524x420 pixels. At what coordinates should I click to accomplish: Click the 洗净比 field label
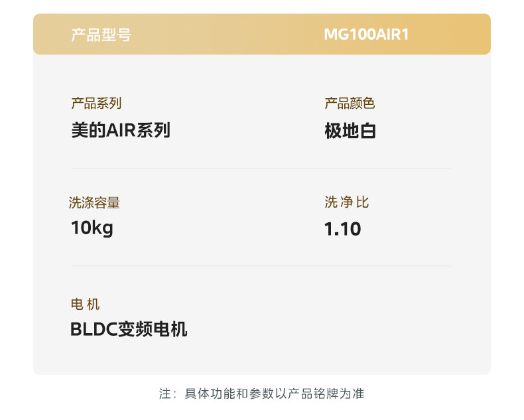(x=346, y=203)
